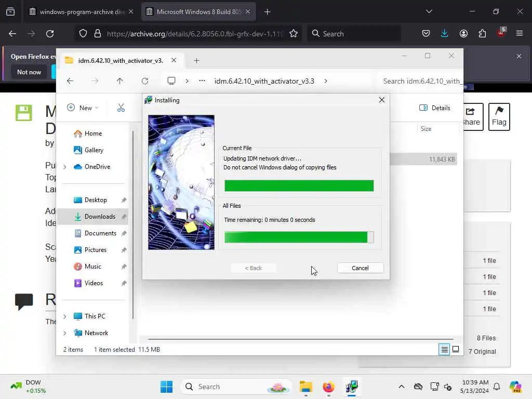The image size is (532, 399).
Task: Click the All Files progress bar
Action: (299, 237)
